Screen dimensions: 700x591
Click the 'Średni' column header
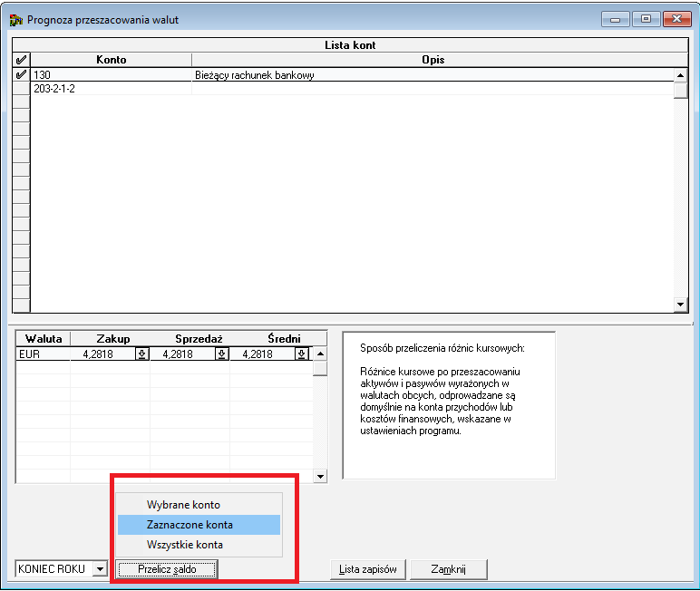[284, 339]
